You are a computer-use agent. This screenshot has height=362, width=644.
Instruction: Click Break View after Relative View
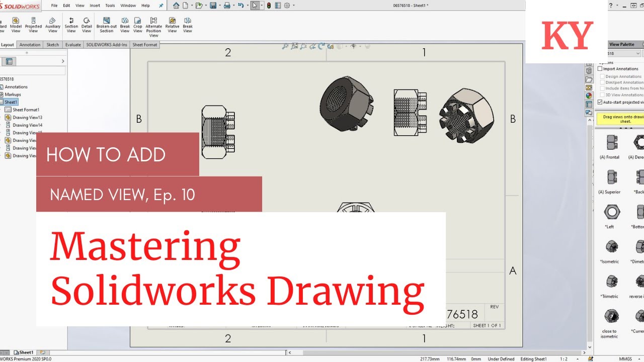[188, 25]
